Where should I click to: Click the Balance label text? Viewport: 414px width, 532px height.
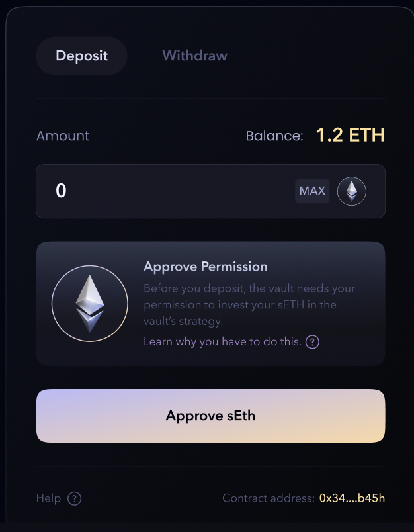(x=274, y=136)
